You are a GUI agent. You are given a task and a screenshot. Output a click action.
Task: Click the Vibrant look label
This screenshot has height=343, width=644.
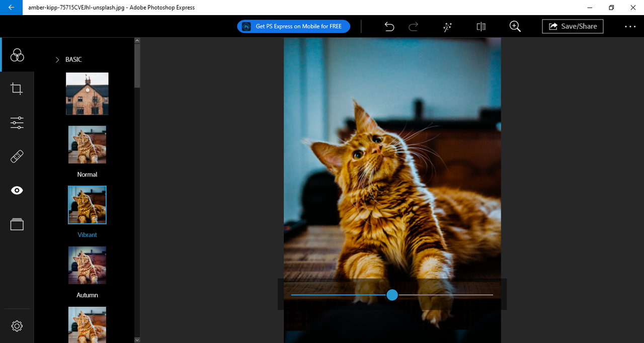[x=87, y=235]
